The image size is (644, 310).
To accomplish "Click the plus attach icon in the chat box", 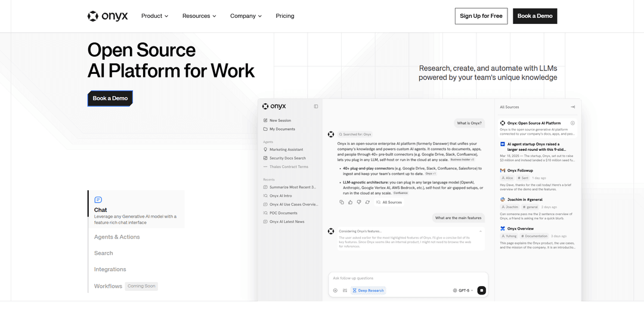I will click(335, 290).
